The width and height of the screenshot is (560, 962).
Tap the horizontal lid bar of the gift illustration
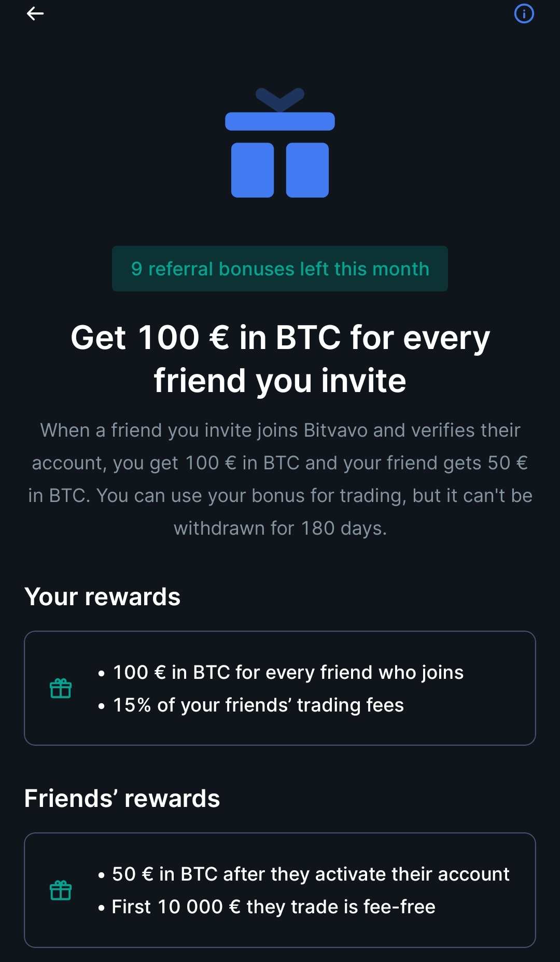point(280,121)
